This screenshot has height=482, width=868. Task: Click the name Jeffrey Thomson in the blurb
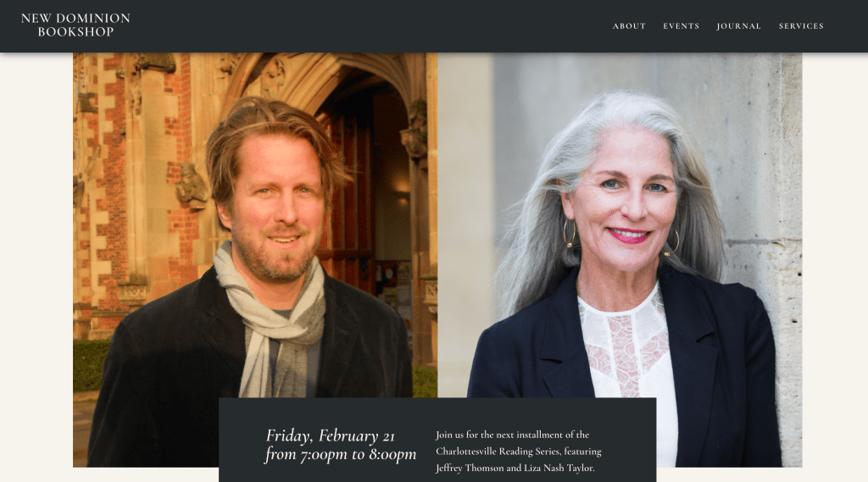click(x=470, y=468)
